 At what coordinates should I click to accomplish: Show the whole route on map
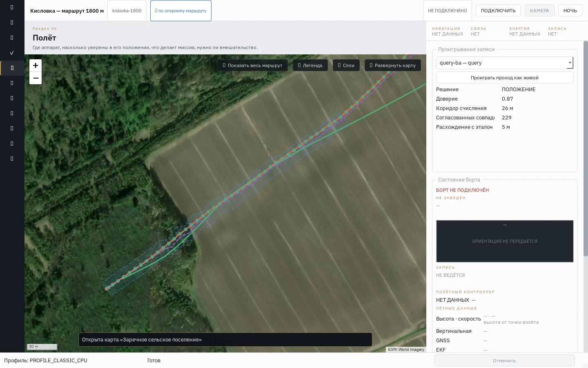click(x=252, y=65)
